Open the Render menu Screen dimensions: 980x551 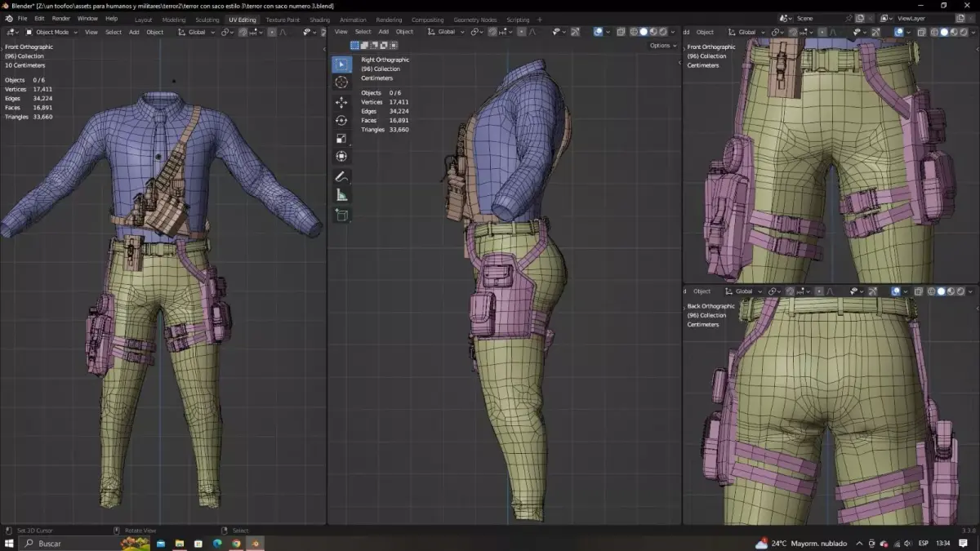[x=61, y=18]
